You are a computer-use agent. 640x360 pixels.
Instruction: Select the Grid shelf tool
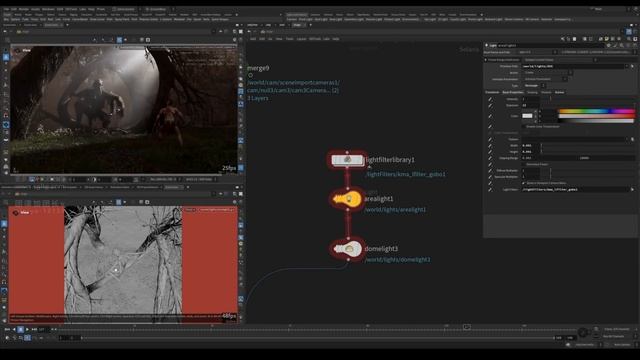[42, 19]
